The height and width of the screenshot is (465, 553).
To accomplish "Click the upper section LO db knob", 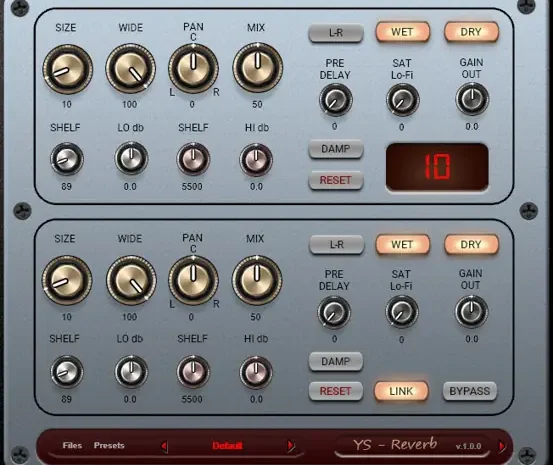I will coord(131,158).
